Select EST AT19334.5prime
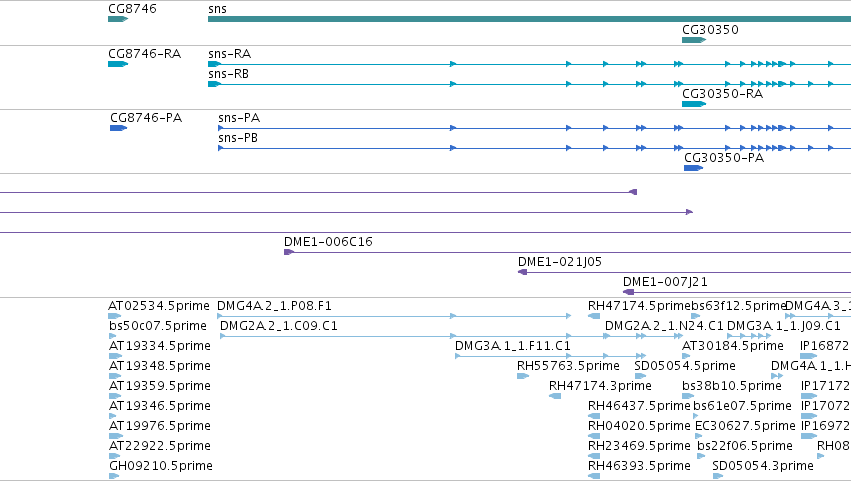The image size is (851, 481). click(x=160, y=346)
